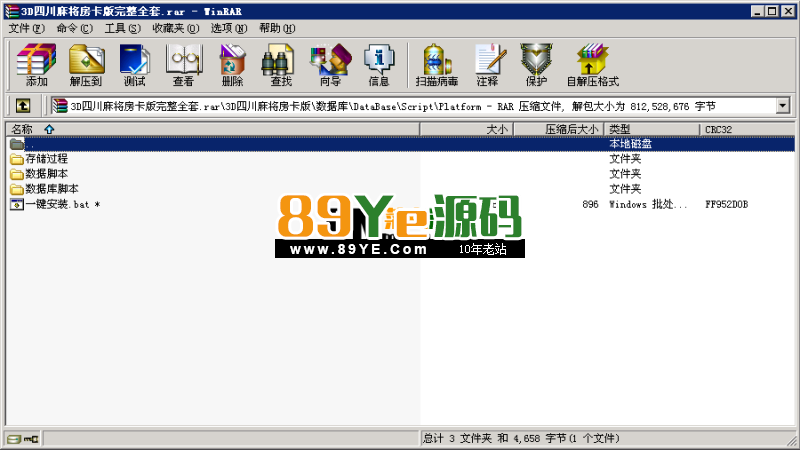800x450 pixels.
Task: Click status bar total 总计 3 文件夹 text
Action: pyautogui.click(x=520, y=438)
